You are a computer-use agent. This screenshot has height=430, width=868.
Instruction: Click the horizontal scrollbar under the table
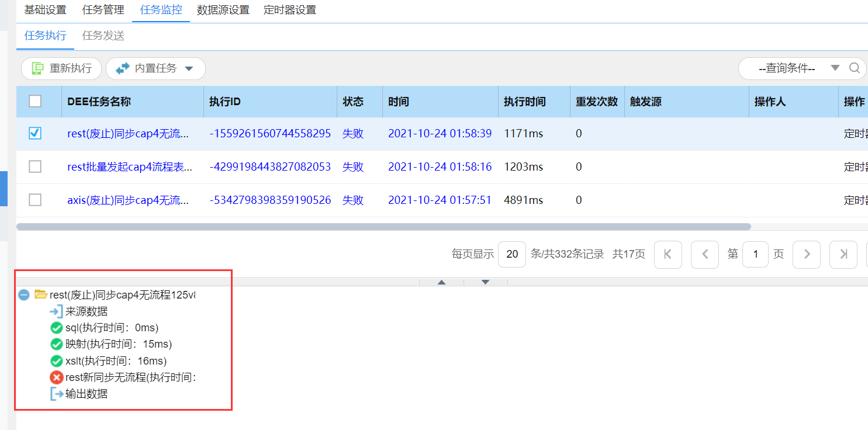(x=383, y=227)
